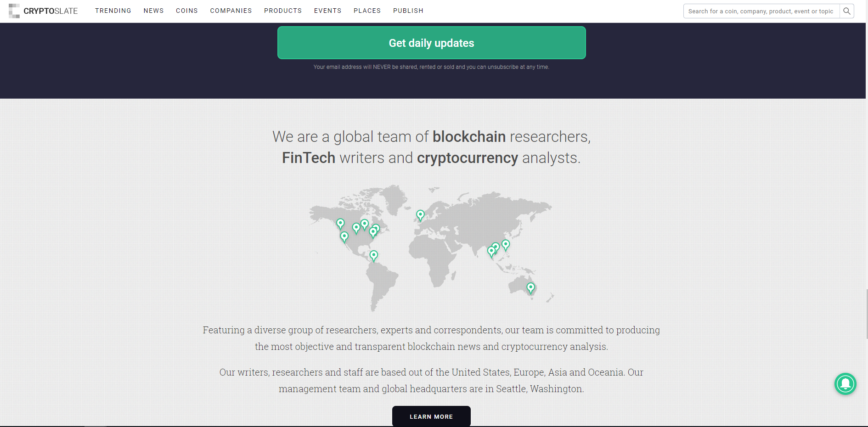The height and width of the screenshot is (427, 868).
Task: Click the Get daily updates button
Action: click(x=431, y=43)
